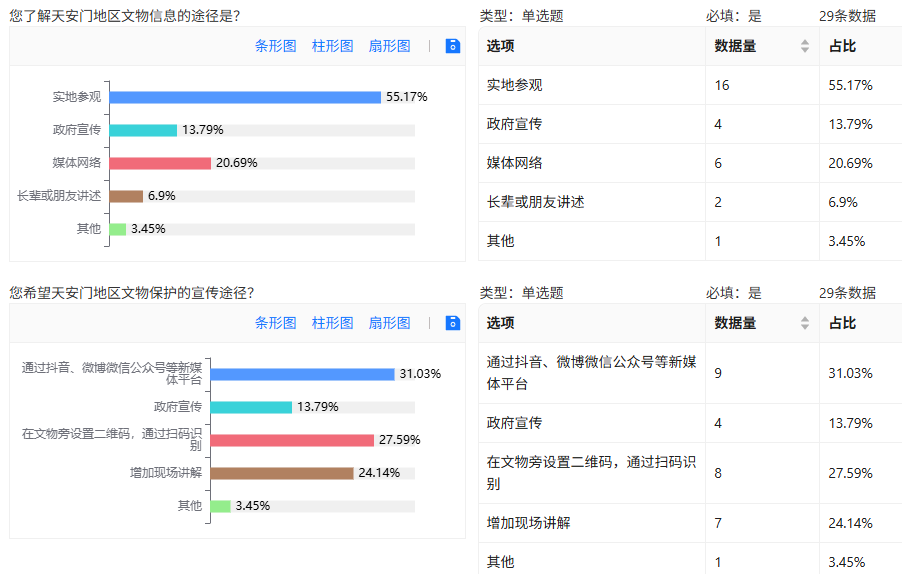Select 条形图 for the second chart
902x574 pixels.
276,323
